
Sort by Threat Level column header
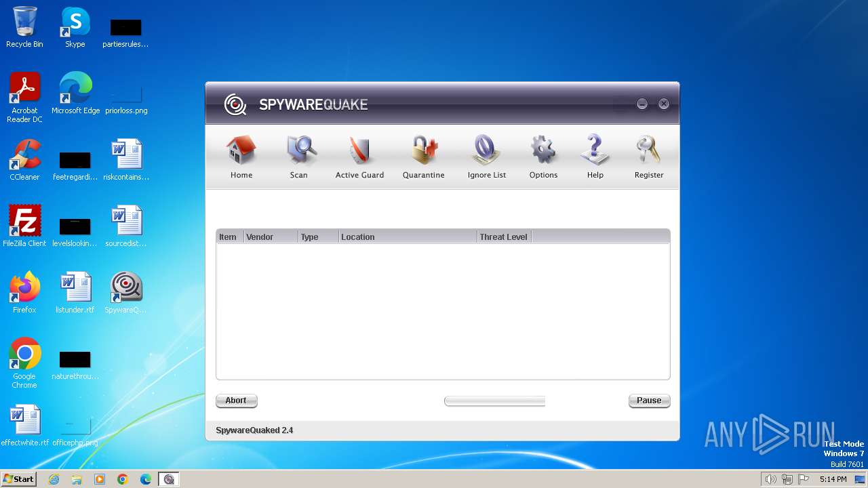coord(504,237)
